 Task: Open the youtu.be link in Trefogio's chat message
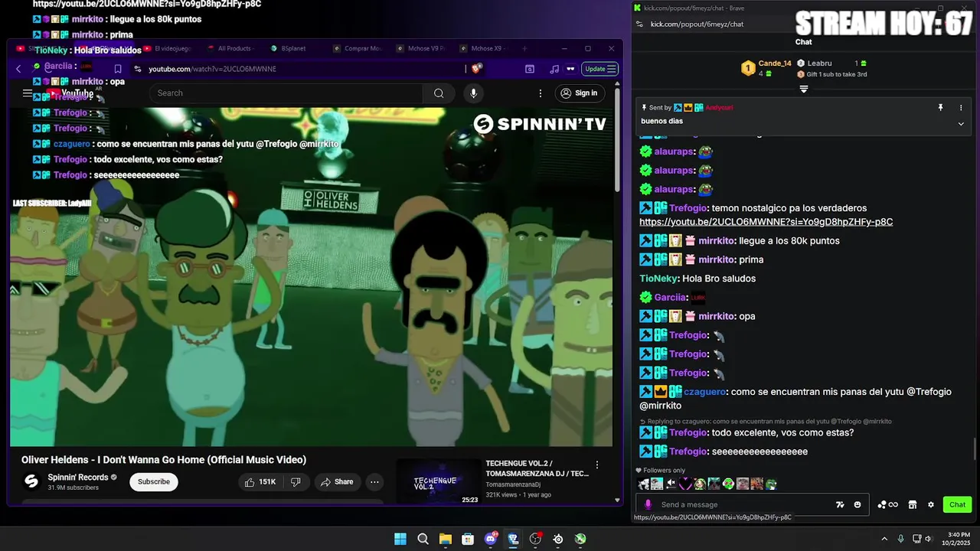(x=766, y=222)
